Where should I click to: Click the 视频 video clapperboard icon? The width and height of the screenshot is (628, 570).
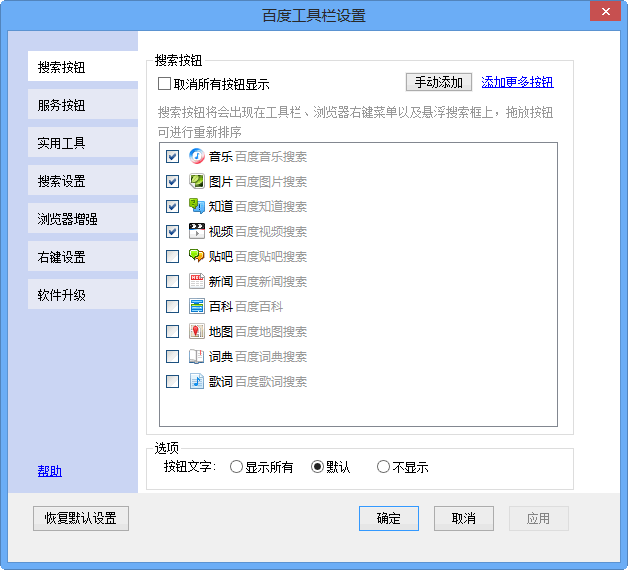pos(197,231)
